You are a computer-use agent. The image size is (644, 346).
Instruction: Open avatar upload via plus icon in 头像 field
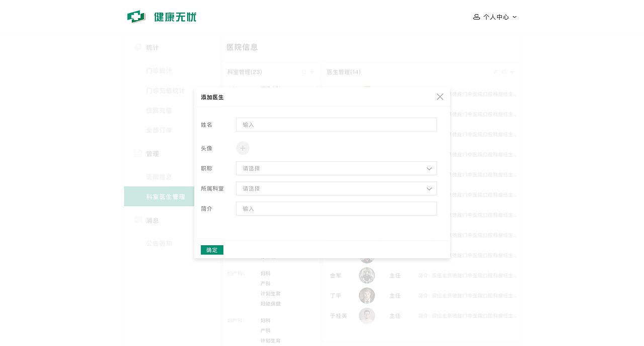pos(243,148)
